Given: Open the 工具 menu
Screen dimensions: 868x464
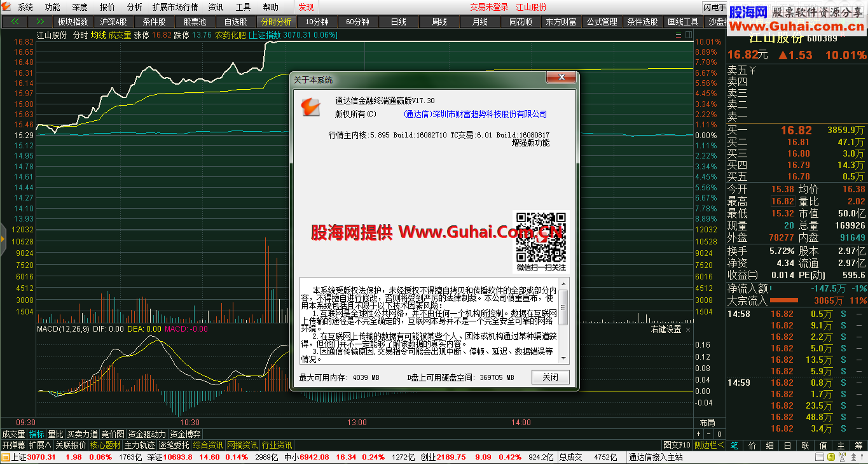Looking at the screenshot, I should click(x=243, y=7).
